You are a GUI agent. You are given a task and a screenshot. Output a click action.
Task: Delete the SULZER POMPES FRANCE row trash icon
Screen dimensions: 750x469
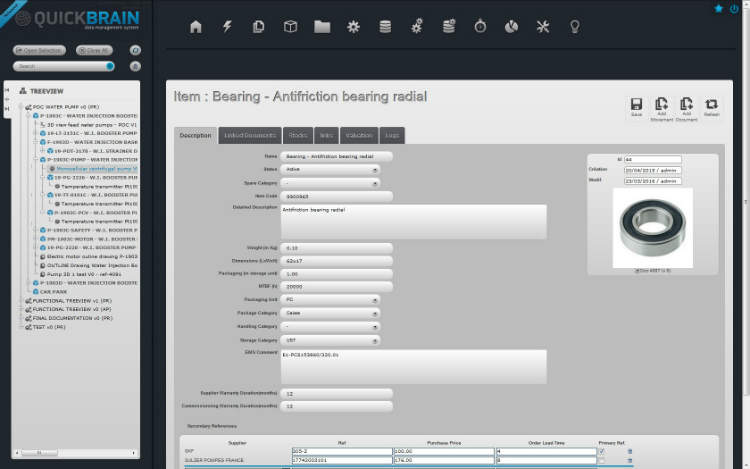629,460
